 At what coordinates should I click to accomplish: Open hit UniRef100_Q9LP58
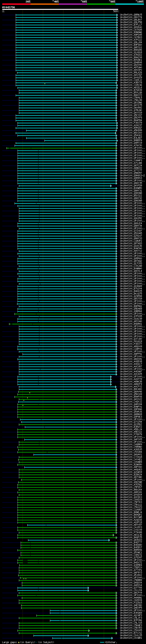click(131, 22)
